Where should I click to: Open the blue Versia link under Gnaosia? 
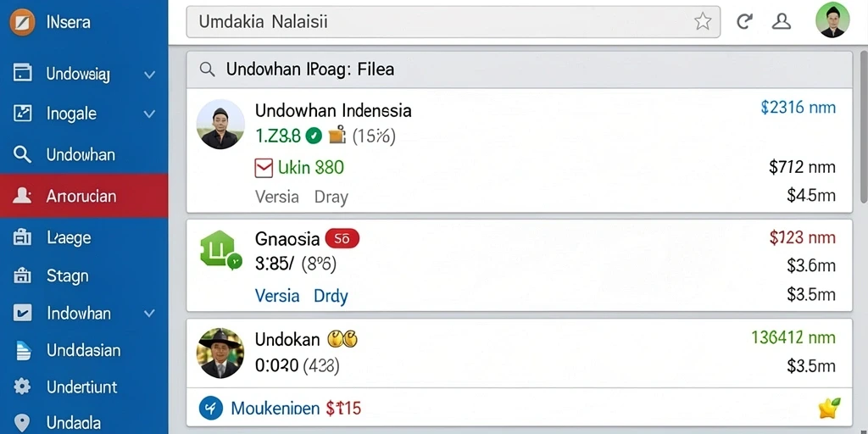tap(277, 296)
